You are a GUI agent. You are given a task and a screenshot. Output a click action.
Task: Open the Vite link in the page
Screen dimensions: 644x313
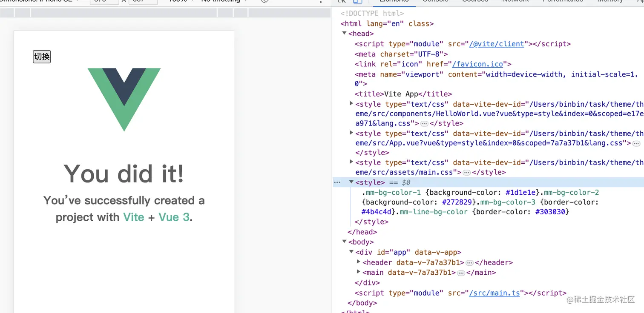coord(134,217)
